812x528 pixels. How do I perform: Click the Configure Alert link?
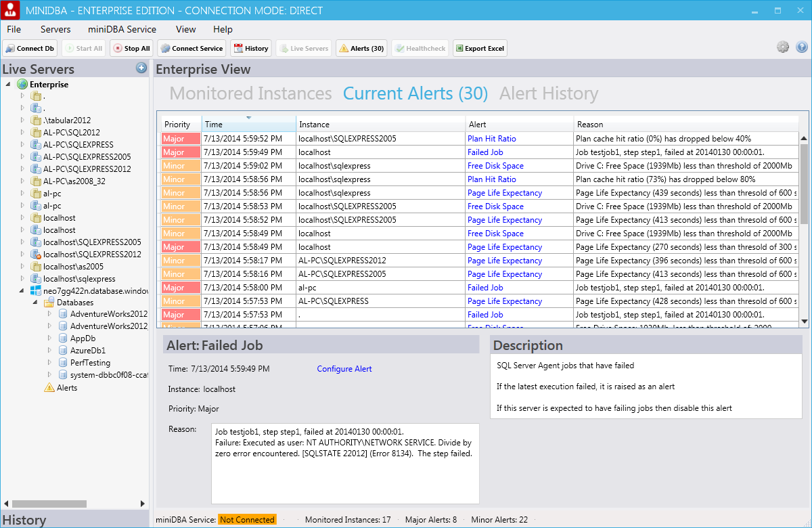coord(344,368)
